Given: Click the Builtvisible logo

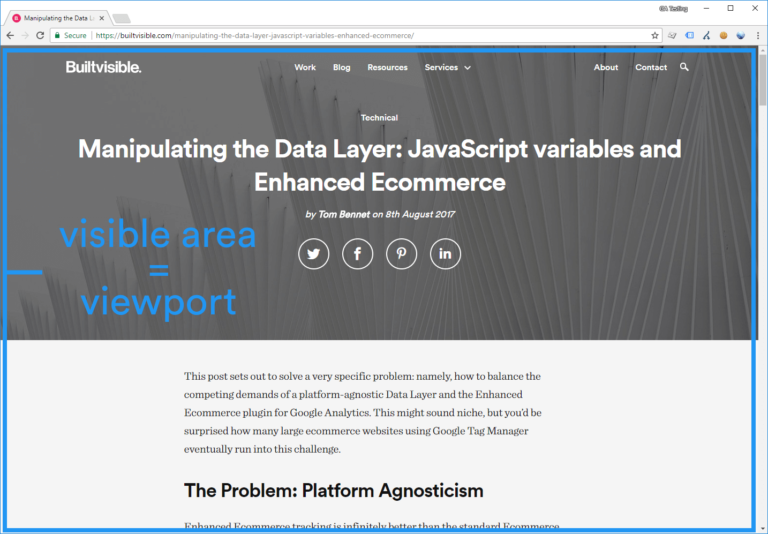Looking at the screenshot, I should pyautogui.click(x=103, y=67).
